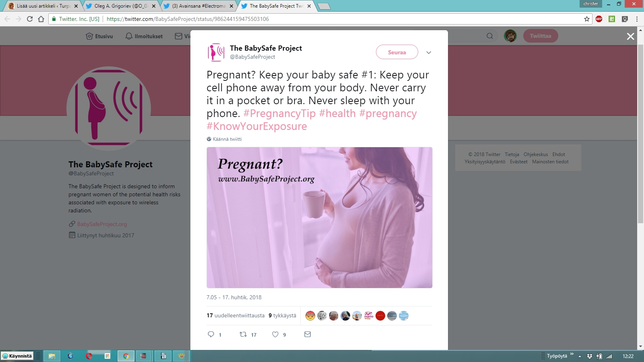Reload the page
This screenshot has width=644, height=362.
coord(30,19)
